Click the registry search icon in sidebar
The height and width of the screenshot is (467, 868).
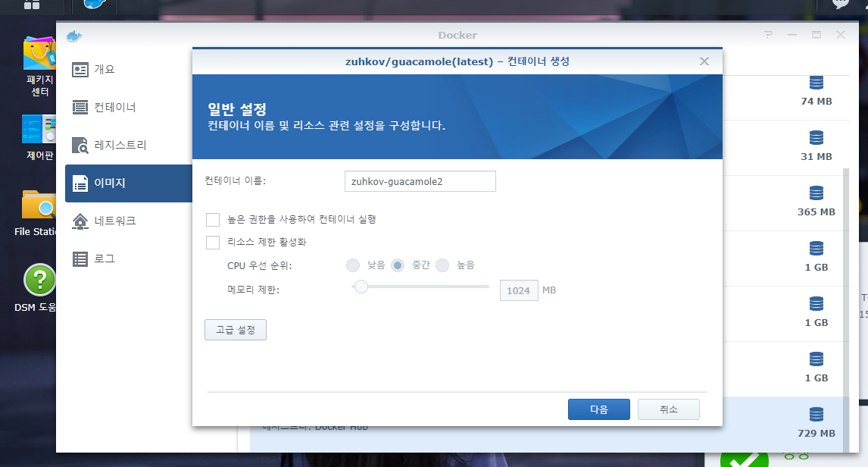80,145
